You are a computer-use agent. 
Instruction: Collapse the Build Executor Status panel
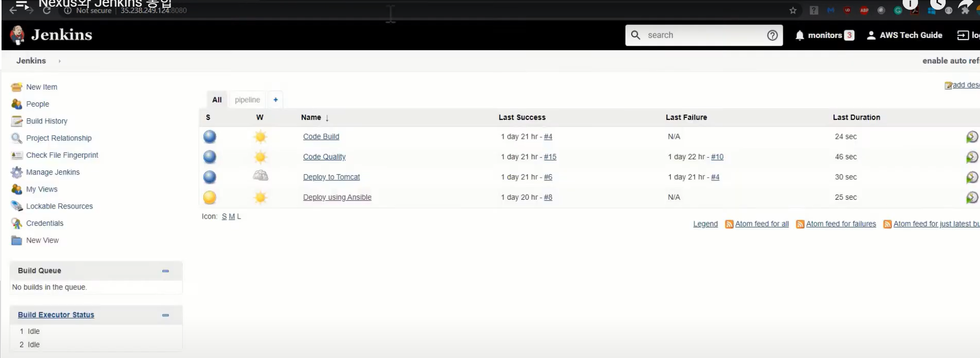click(x=165, y=315)
